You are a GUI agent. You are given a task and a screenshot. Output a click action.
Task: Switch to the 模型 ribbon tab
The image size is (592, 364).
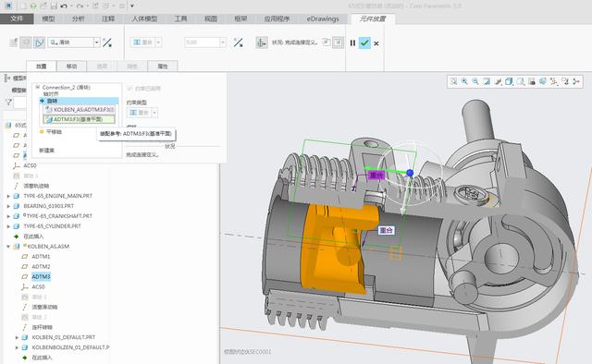click(48, 18)
